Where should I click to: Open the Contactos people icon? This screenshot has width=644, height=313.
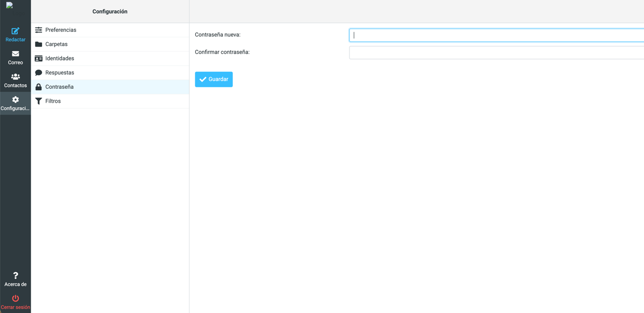point(15,77)
